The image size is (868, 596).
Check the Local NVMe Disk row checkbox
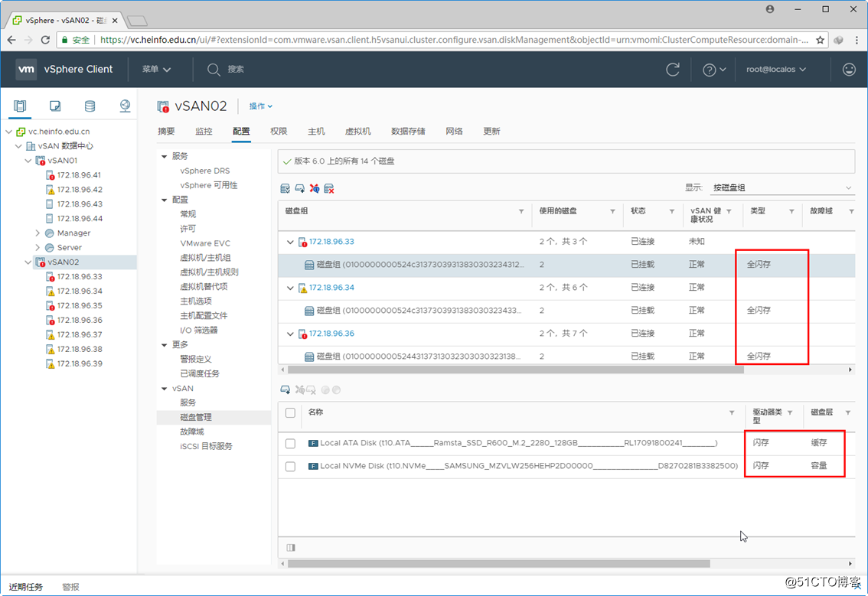point(290,467)
